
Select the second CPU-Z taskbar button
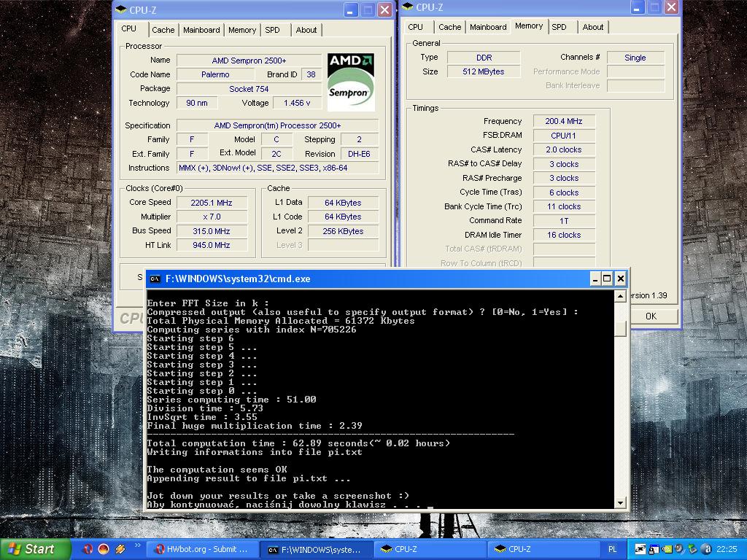click(543, 549)
